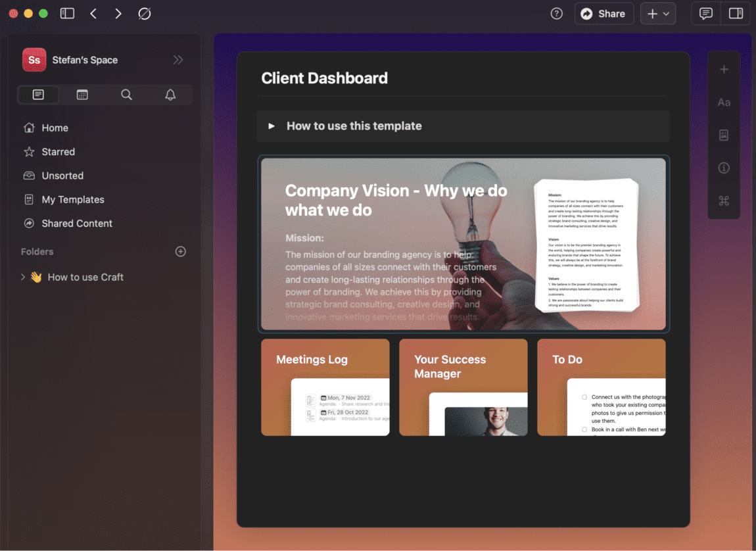Click the Ss space avatar

(34, 60)
